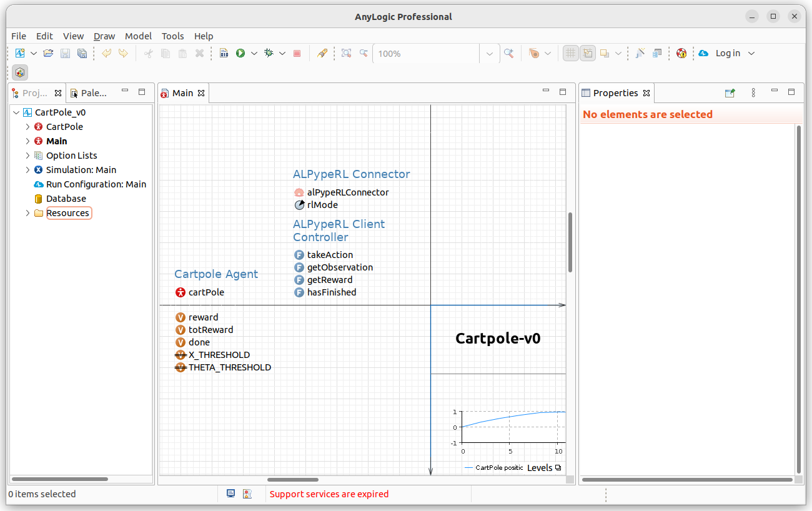Select the Main editor tab
Image resolution: width=812 pixels, height=511 pixels.
coord(182,93)
